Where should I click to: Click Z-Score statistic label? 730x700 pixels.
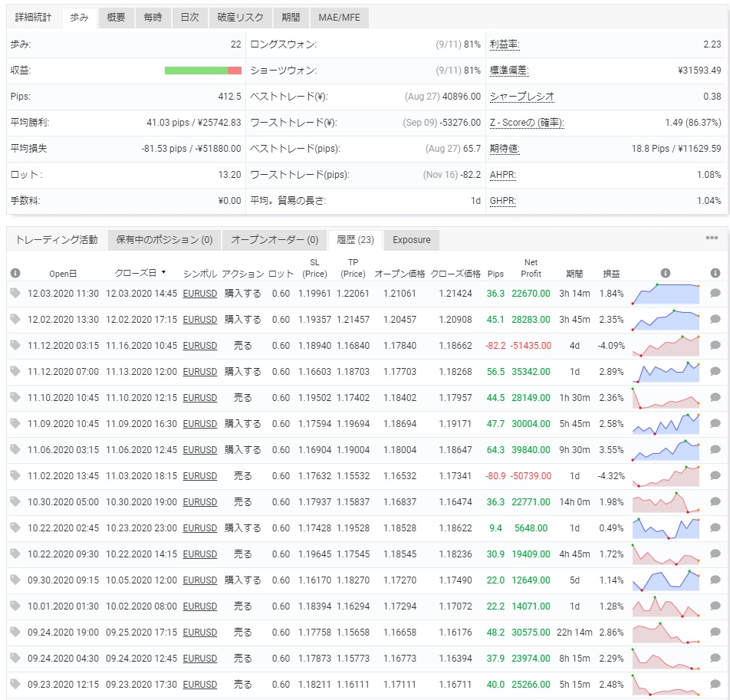tap(527, 123)
